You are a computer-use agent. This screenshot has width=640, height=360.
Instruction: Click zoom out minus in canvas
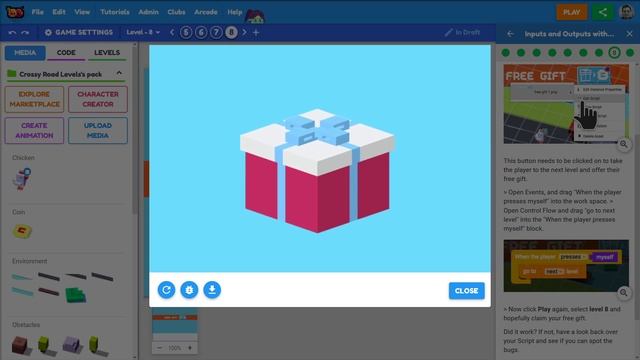160,348
